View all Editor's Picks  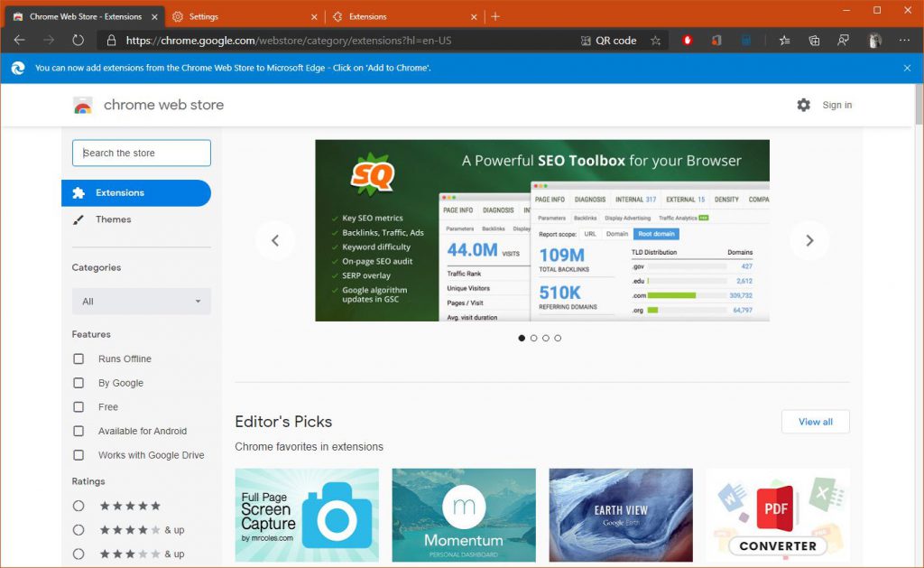pyautogui.click(x=816, y=422)
